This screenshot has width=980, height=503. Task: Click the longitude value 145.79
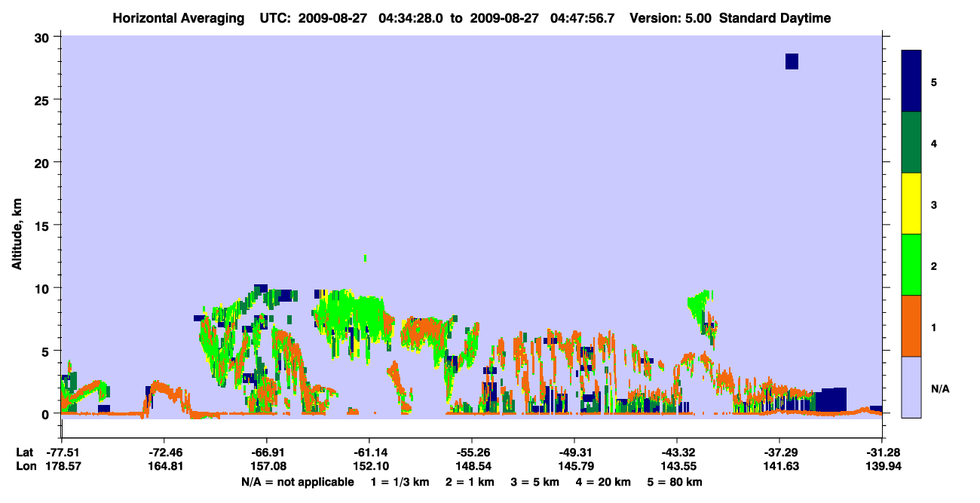pos(574,466)
